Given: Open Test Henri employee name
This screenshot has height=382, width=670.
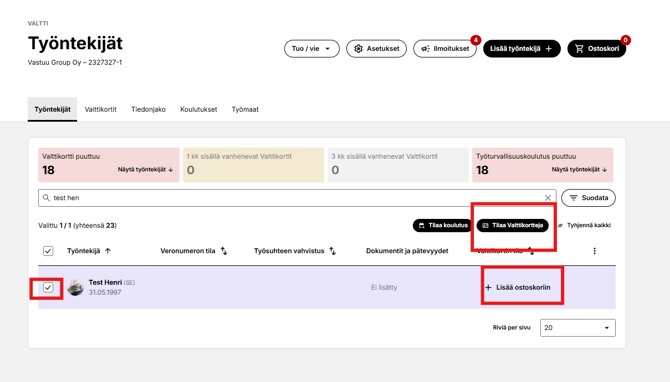Looking at the screenshot, I should coord(105,282).
